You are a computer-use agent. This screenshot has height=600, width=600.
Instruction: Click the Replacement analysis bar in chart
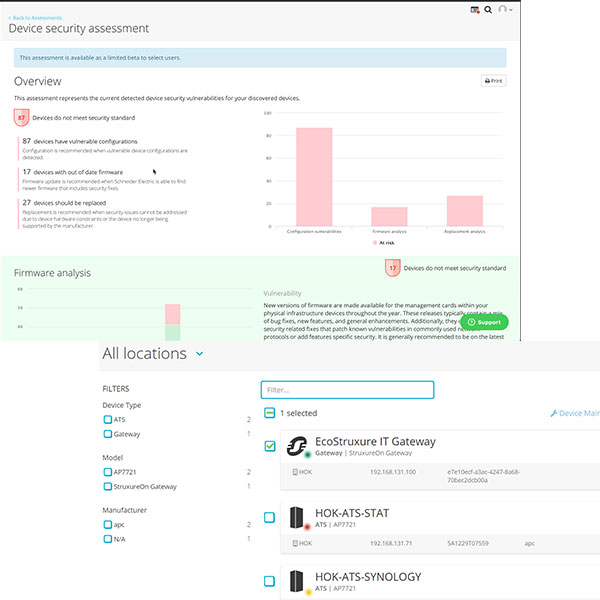coord(465,211)
